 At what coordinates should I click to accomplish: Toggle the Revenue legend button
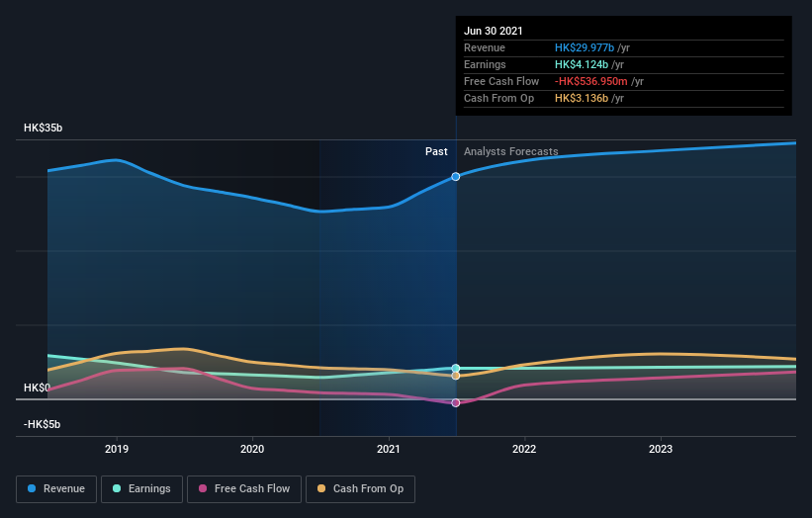click(x=56, y=489)
